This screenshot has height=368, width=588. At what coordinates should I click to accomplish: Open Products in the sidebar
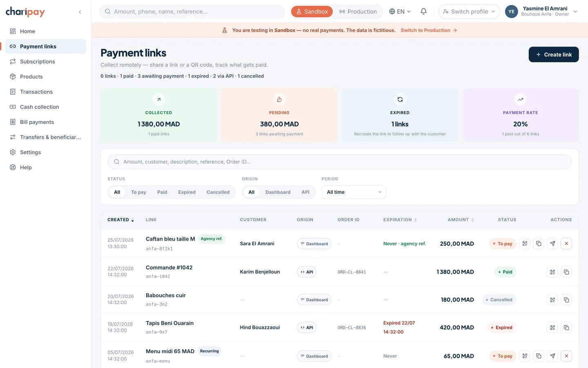45,76
